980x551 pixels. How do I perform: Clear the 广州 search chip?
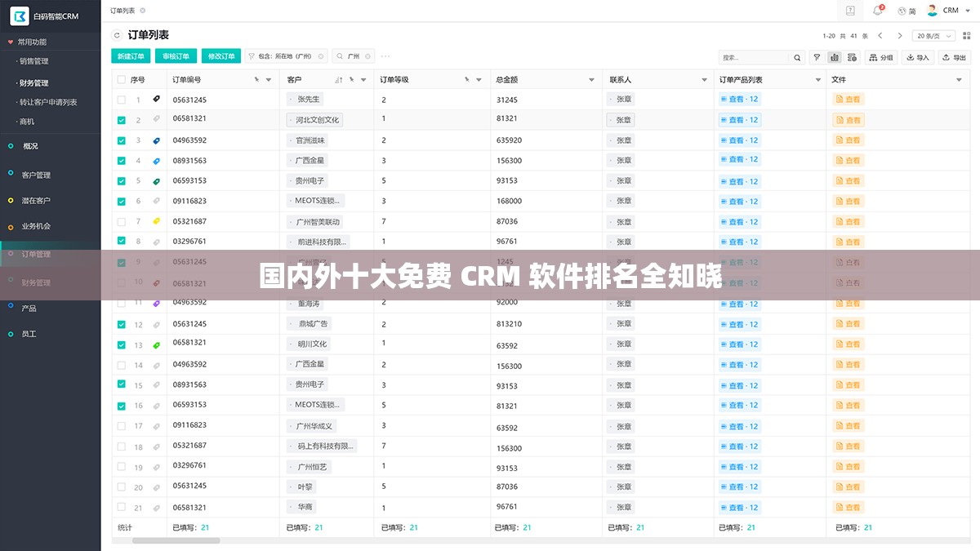pyautogui.click(x=367, y=56)
